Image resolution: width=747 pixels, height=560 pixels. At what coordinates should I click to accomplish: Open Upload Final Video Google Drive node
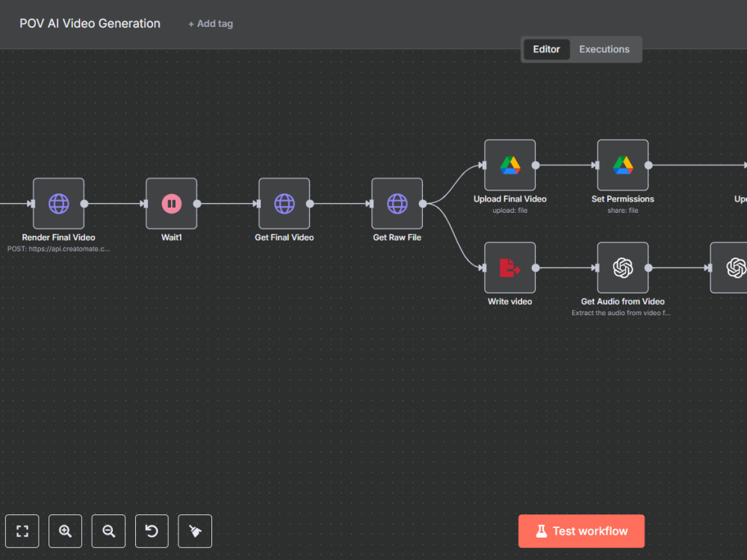coord(509,165)
